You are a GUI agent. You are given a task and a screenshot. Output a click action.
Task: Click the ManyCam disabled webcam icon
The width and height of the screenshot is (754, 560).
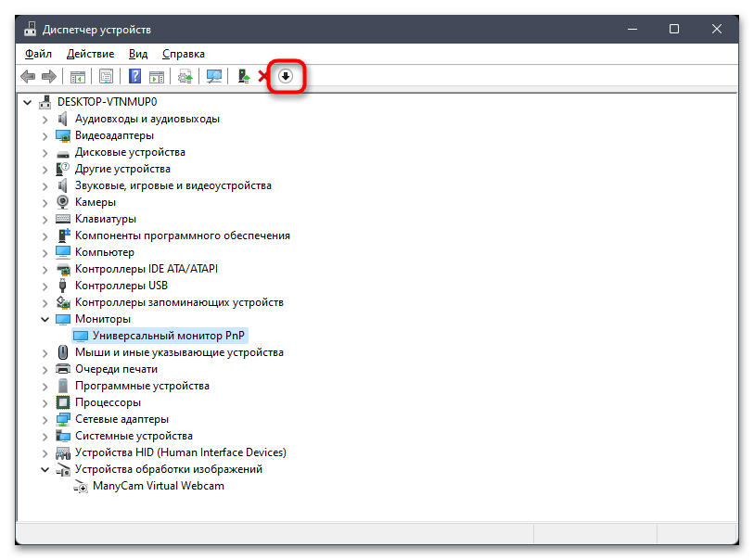[x=81, y=487]
